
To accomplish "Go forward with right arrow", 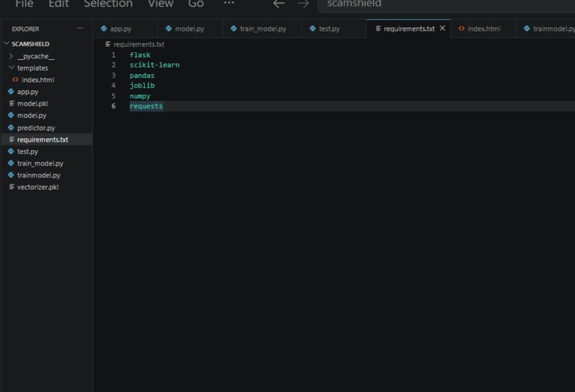I will (303, 4).
